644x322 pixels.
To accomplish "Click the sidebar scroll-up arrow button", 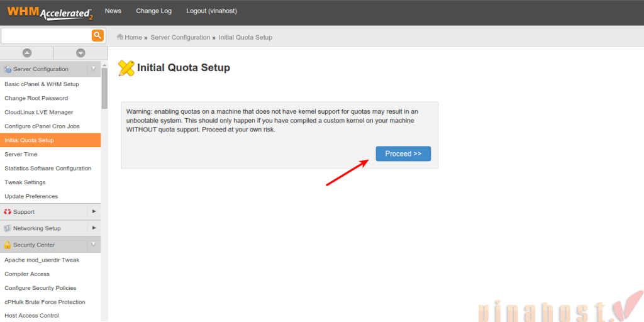I will [27, 53].
